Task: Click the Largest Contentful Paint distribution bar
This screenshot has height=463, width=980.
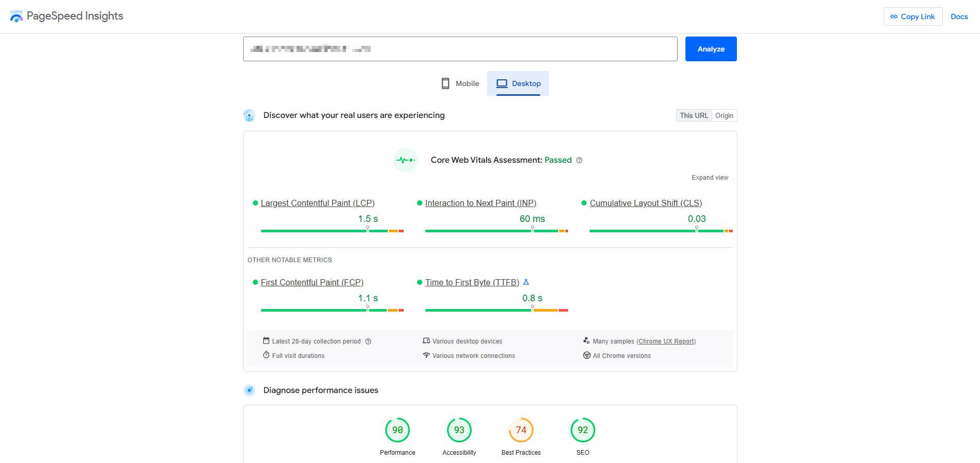Action: click(x=332, y=231)
